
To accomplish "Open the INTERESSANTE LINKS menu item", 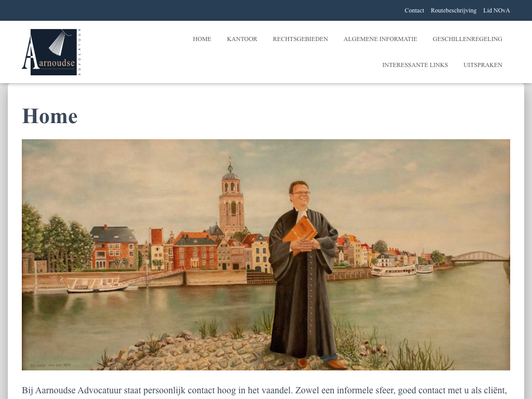I will coord(415,65).
